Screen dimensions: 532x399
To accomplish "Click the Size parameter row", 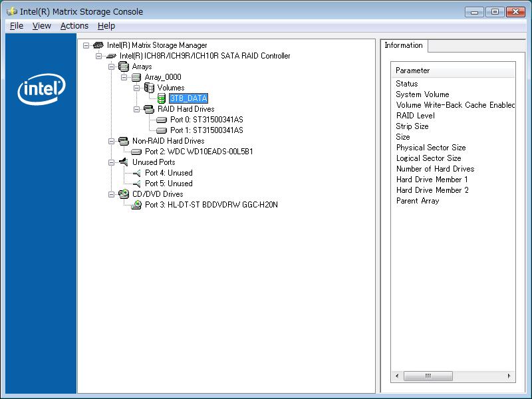I will [x=454, y=137].
